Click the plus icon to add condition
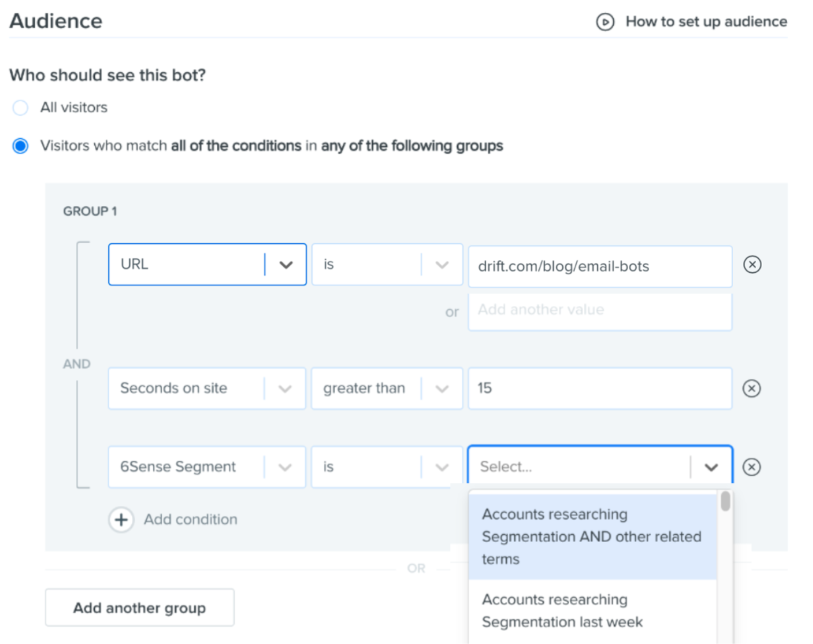This screenshot has width=813, height=644. (x=122, y=520)
